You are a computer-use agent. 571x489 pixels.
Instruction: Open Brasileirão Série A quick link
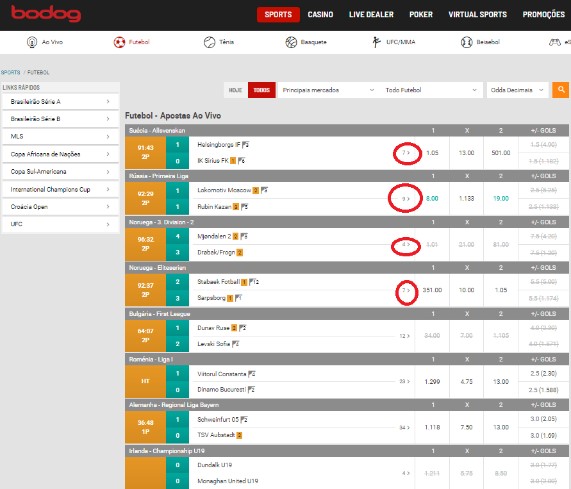(x=60, y=102)
